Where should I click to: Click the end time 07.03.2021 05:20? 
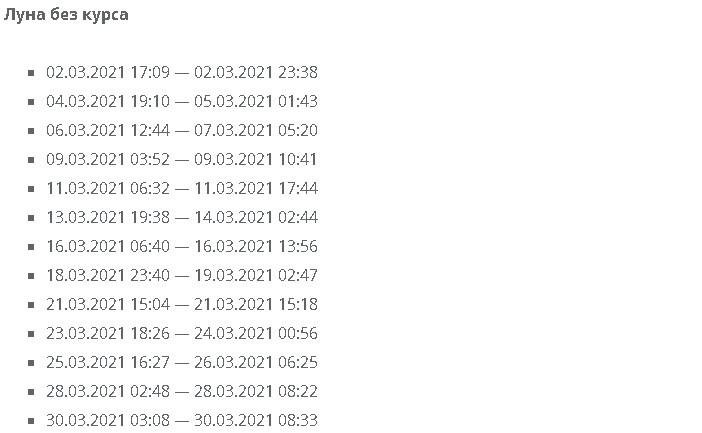click(x=256, y=130)
